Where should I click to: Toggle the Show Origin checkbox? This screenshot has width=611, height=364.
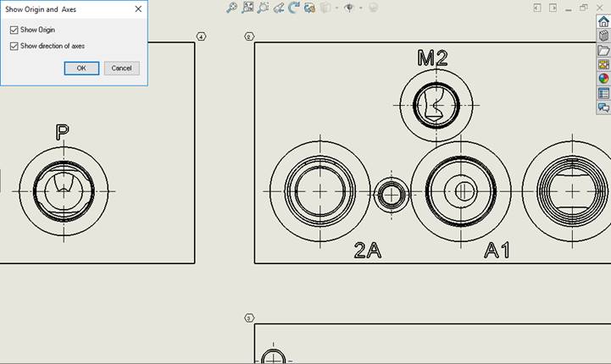pos(14,30)
